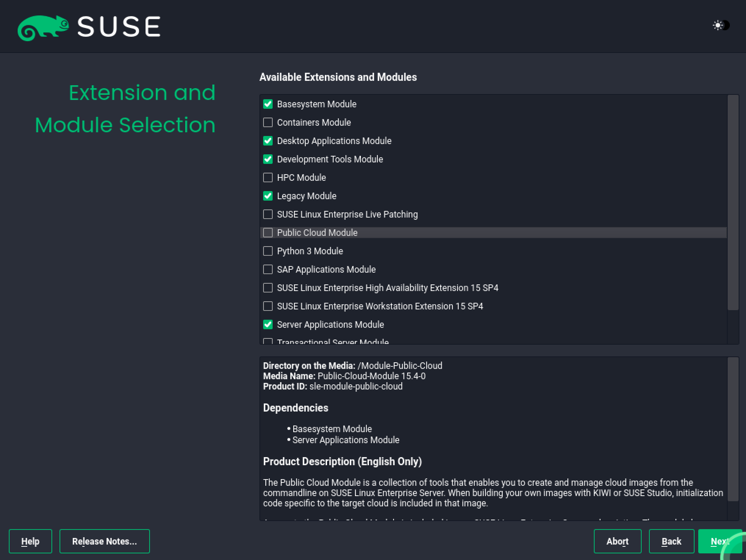746x560 pixels.
Task: Click the description panel vertical scrollbar
Action: (733, 429)
